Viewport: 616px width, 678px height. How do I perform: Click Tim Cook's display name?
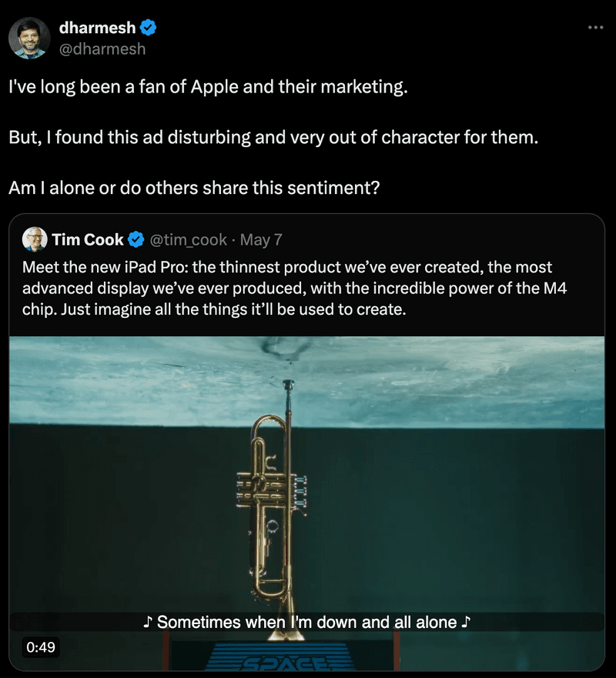(86, 239)
